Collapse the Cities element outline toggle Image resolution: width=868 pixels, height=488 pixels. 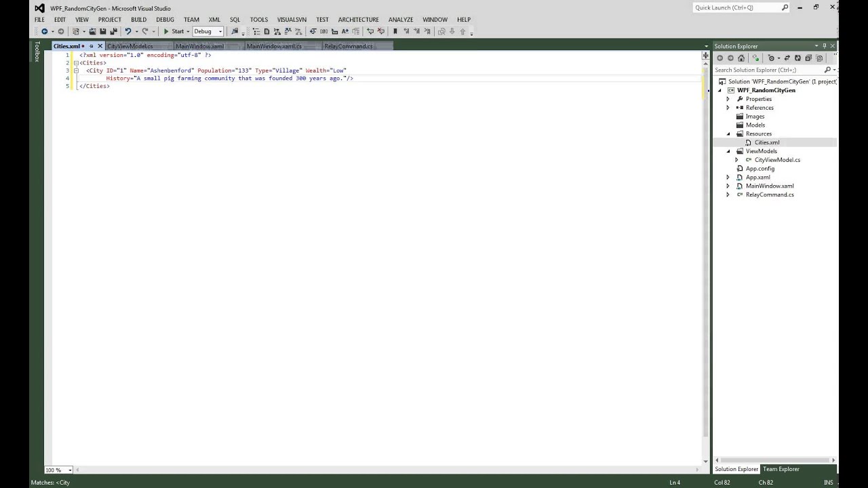(x=76, y=62)
